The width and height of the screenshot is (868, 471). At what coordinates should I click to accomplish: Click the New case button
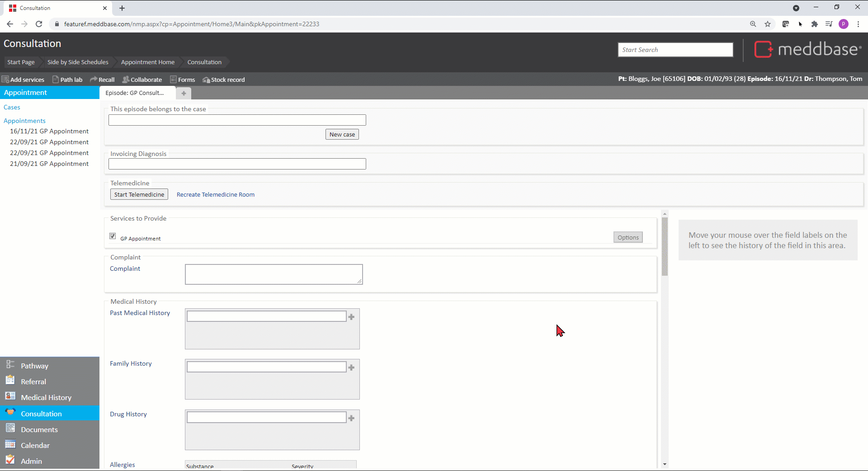click(342, 134)
